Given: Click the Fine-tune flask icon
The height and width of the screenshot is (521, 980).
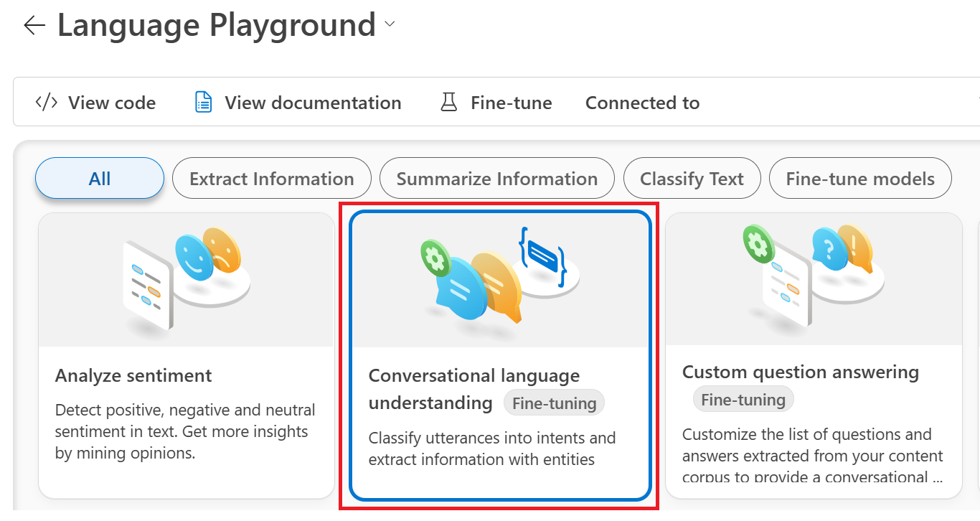Looking at the screenshot, I should click(x=449, y=103).
